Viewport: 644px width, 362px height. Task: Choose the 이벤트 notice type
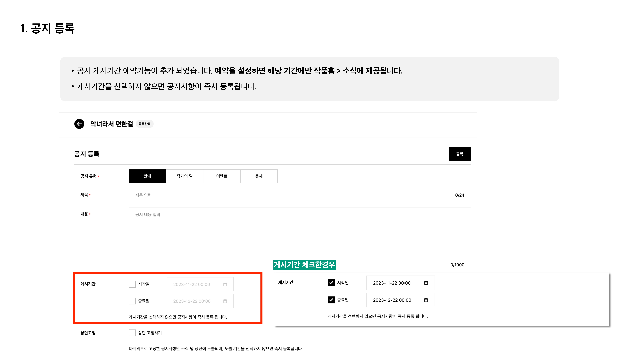pyautogui.click(x=222, y=176)
